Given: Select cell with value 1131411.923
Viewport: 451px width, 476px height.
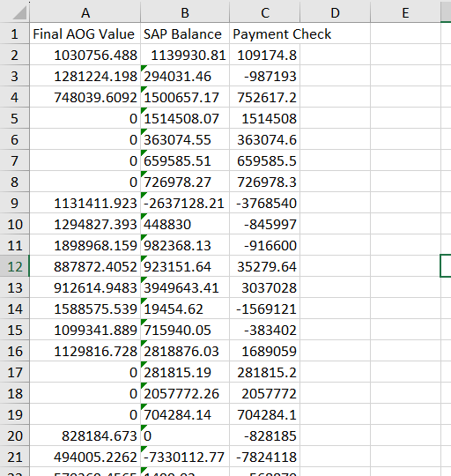Looking at the screenshot, I should (85, 203).
